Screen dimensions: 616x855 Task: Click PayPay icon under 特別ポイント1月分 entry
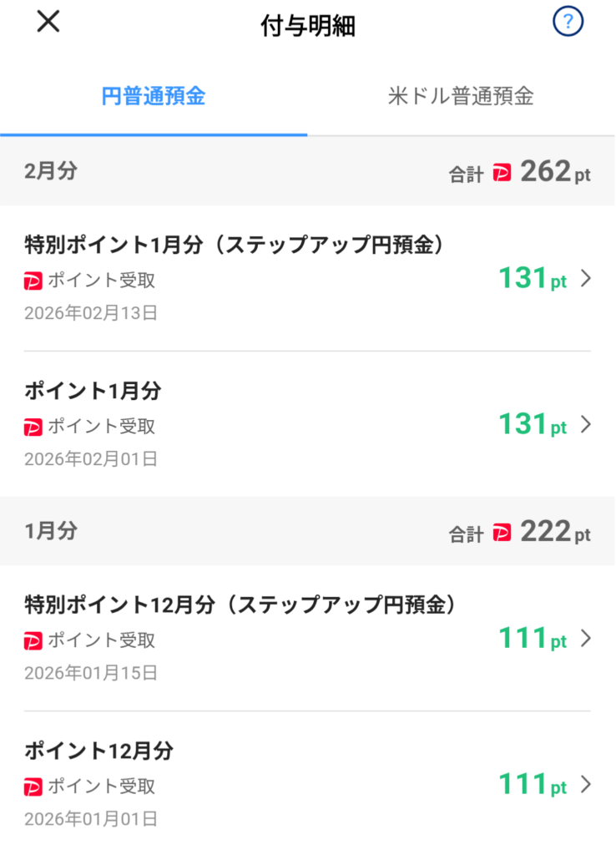[x=33, y=281]
